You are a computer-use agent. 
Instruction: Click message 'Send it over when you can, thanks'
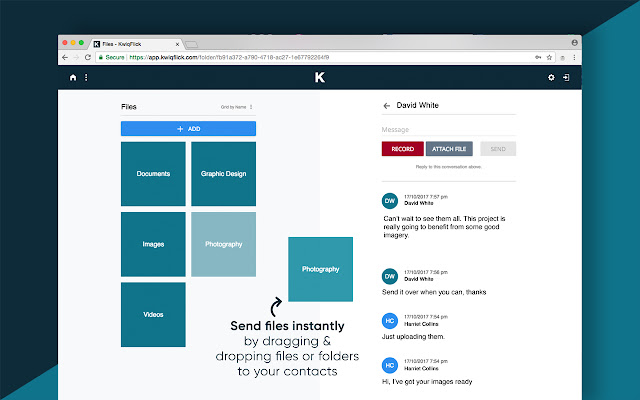click(x=434, y=292)
